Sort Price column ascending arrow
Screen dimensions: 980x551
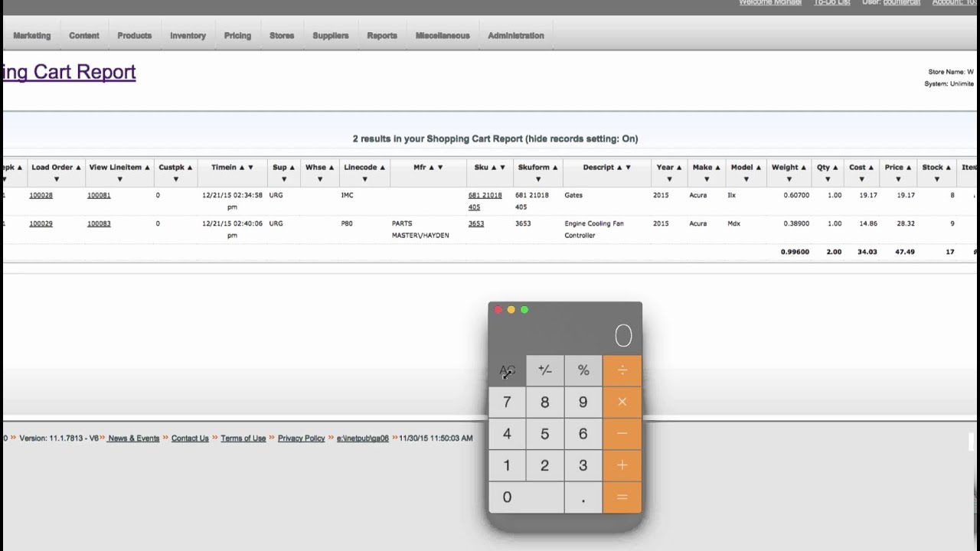[909, 168]
